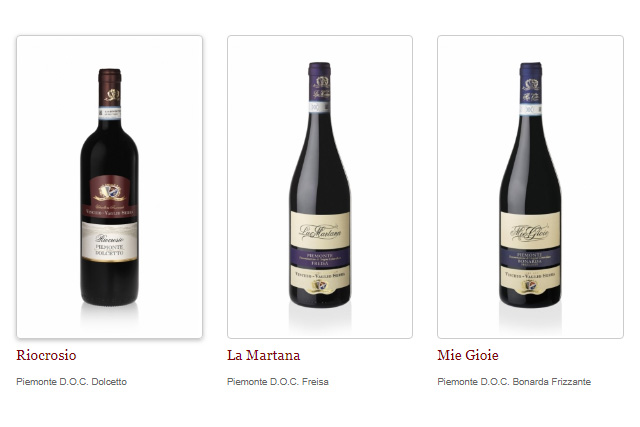Click the Mie Gioie script logo on bottle label
Screen dimensions: 640x427
[530, 232]
